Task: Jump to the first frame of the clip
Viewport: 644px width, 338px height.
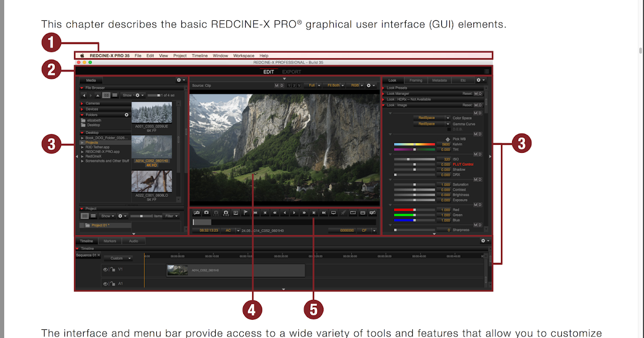Action: click(x=255, y=212)
